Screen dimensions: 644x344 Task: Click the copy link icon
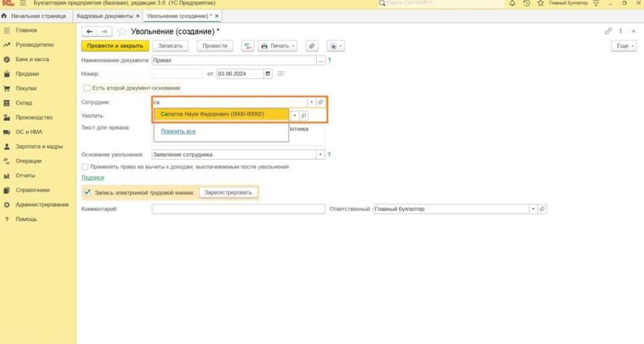pyautogui.click(x=608, y=31)
